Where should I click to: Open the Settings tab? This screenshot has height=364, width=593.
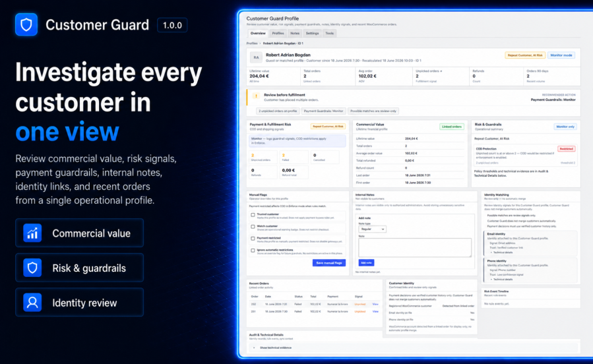[313, 33]
